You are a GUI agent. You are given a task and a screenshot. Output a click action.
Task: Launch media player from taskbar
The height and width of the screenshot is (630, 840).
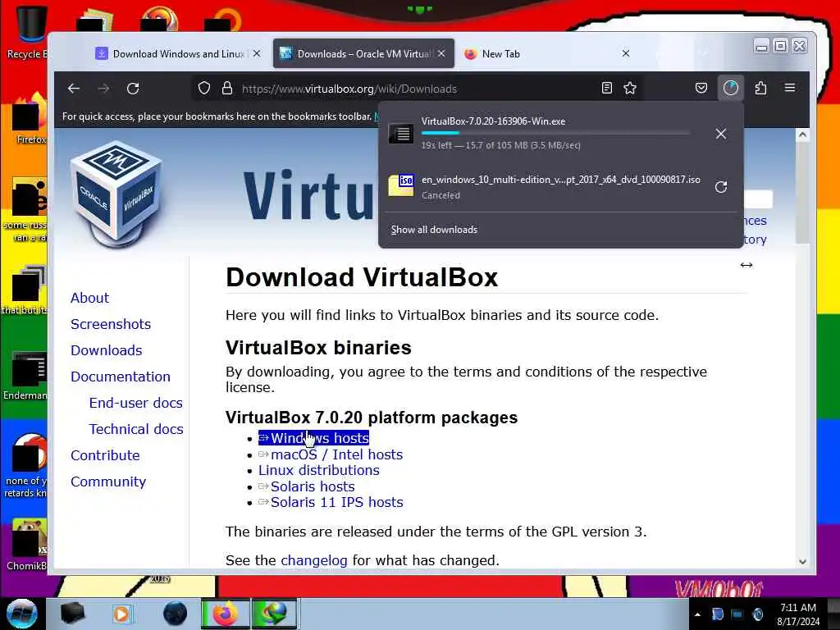[122, 614]
